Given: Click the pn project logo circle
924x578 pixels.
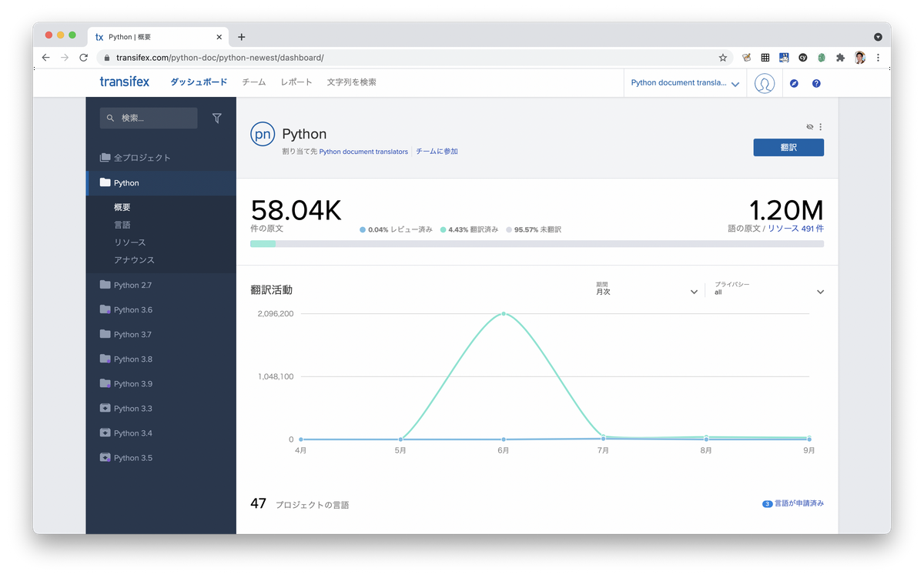Looking at the screenshot, I should (263, 134).
